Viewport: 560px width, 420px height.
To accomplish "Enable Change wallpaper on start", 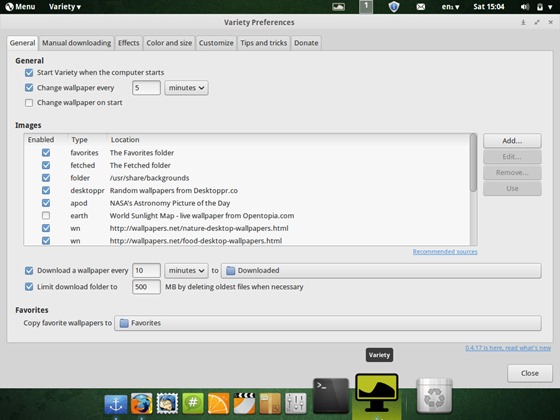I will [29, 103].
